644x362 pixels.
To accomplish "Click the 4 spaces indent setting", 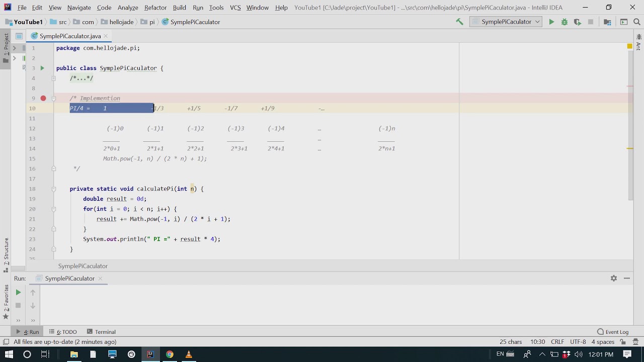I will (x=603, y=342).
